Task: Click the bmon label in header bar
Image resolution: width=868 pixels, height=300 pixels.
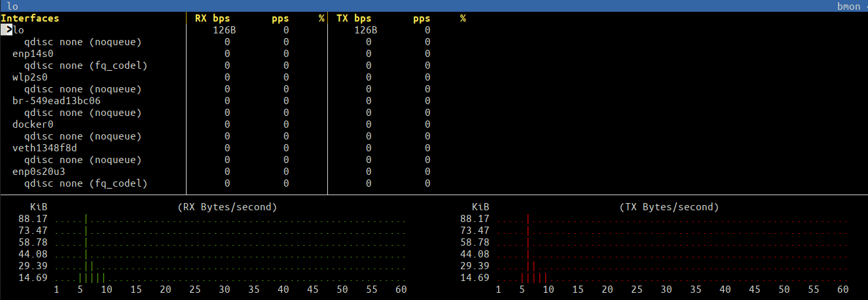Action: 849,6
